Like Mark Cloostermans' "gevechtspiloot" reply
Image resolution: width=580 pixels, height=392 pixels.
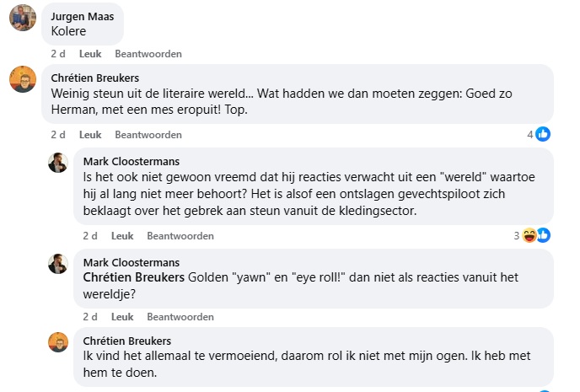point(122,236)
